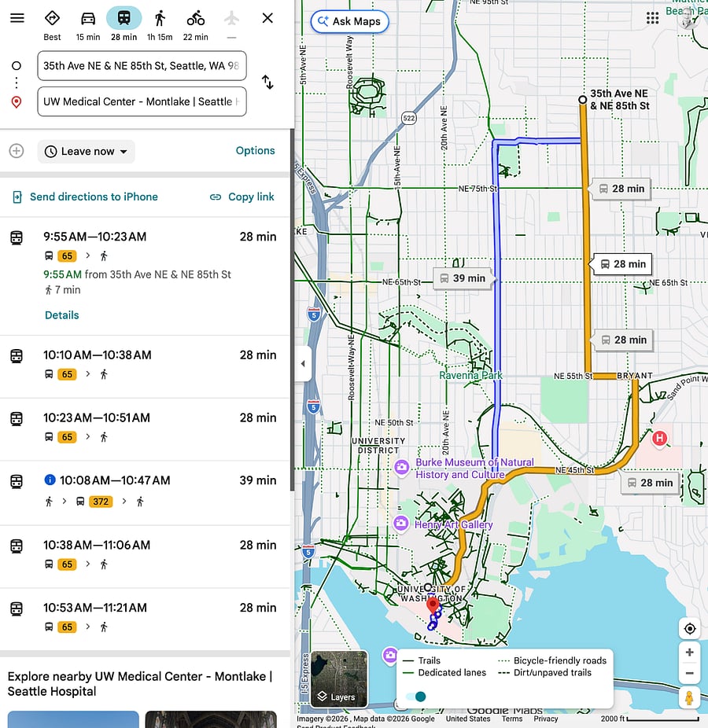Viewport: 708px width, 728px height.
Task: Choose the 10:23 AM—10:51 AM trip
Action: [x=143, y=429]
